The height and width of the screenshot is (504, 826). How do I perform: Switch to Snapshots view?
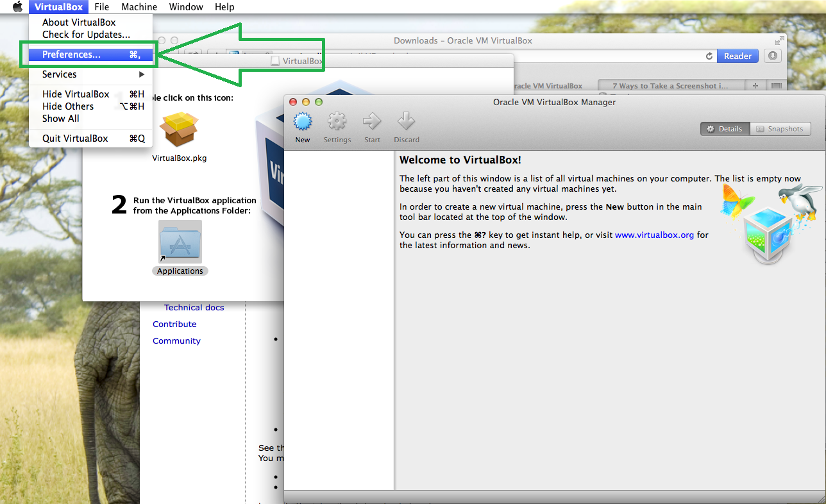(x=780, y=129)
